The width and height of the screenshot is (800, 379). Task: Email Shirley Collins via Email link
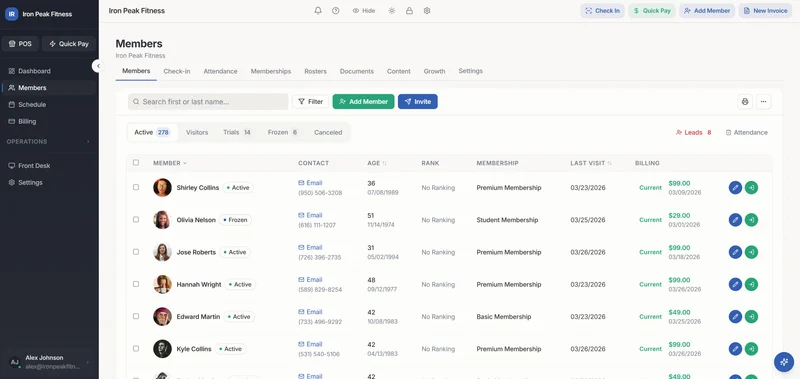tap(310, 183)
